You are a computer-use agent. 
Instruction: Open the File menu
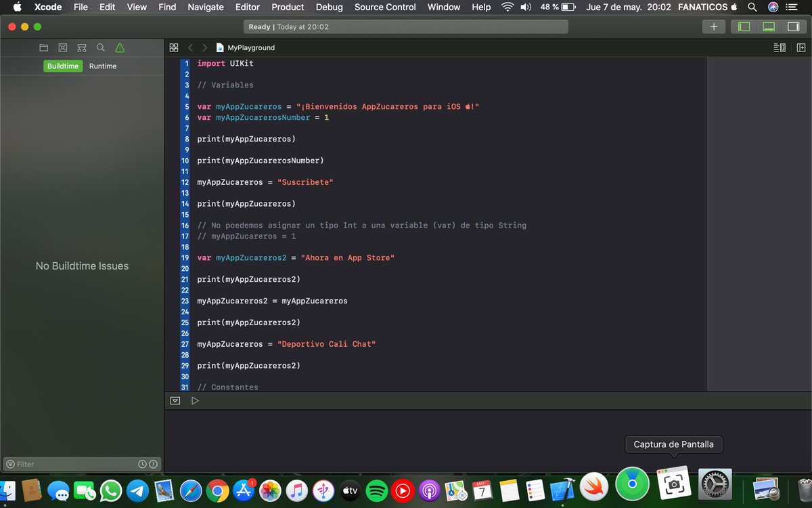click(81, 7)
